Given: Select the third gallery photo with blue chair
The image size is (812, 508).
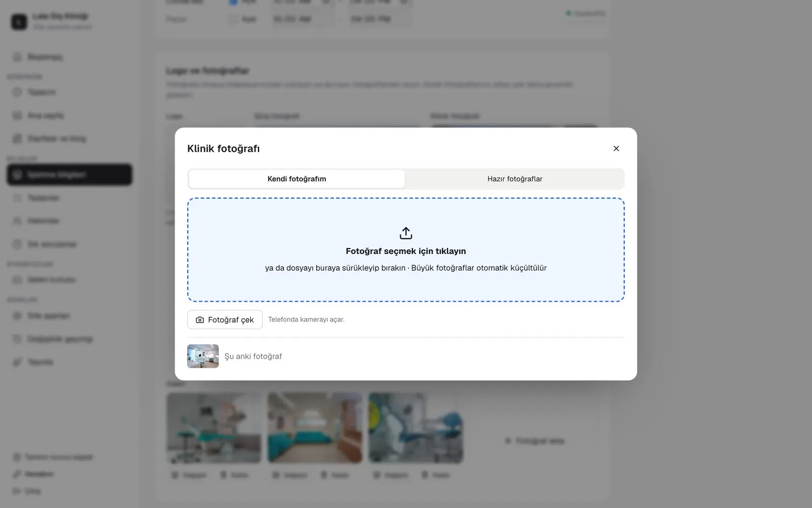Looking at the screenshot, I should point(416,428).
